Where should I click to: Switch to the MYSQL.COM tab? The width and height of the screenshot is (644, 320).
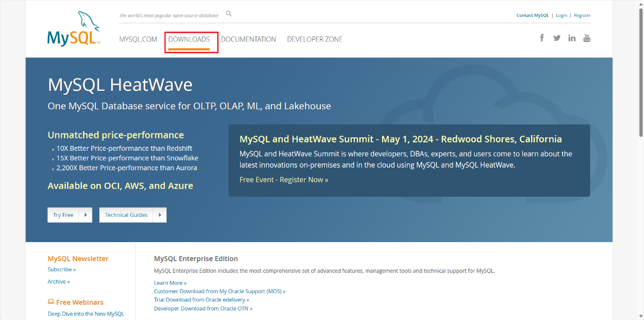138,39
